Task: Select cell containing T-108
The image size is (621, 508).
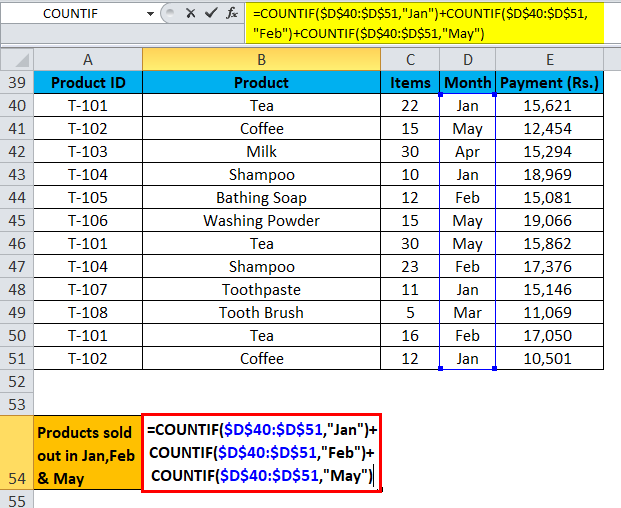Action: tap(88, 312)
